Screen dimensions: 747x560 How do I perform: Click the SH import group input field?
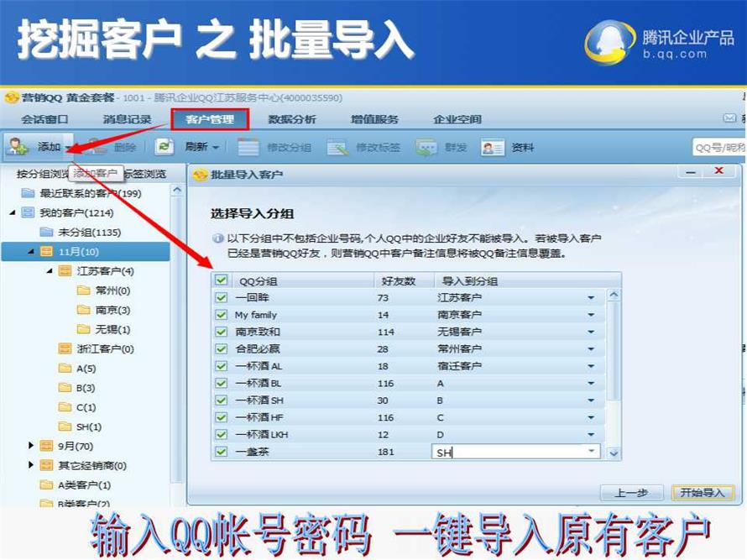pyautogui.click(x=509, y=452)
